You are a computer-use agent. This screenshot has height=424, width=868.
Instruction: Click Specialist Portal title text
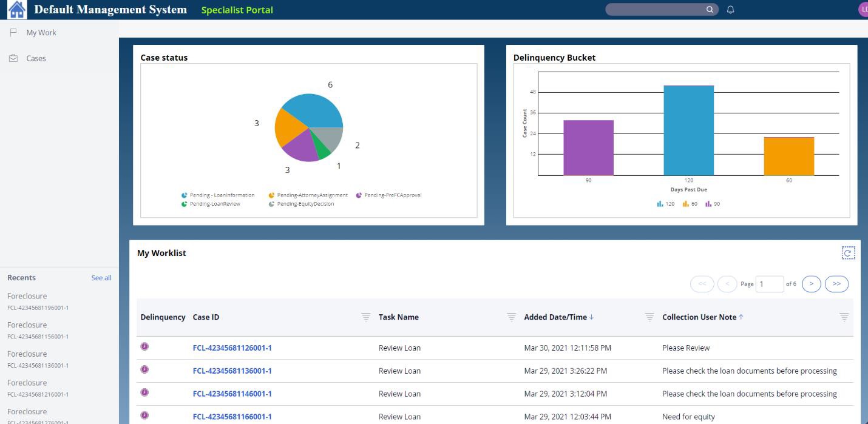point(237,10)
